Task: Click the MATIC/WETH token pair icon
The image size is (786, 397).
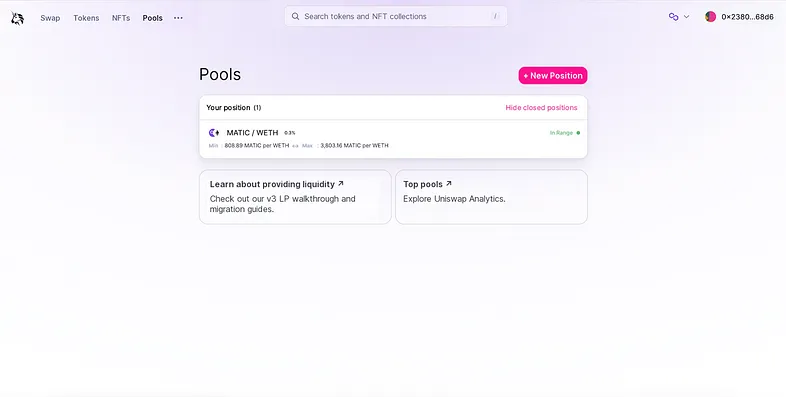Action: 214,133
